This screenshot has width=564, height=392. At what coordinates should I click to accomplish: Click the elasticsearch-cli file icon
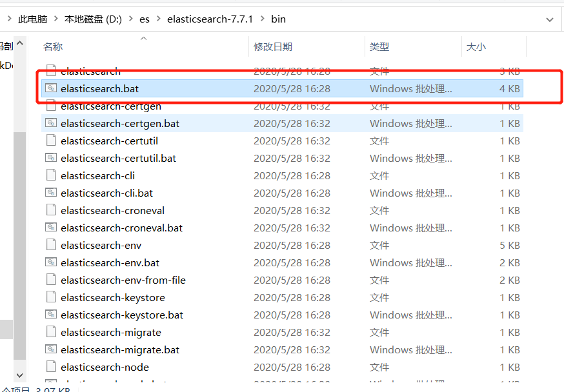pos(51,175)
